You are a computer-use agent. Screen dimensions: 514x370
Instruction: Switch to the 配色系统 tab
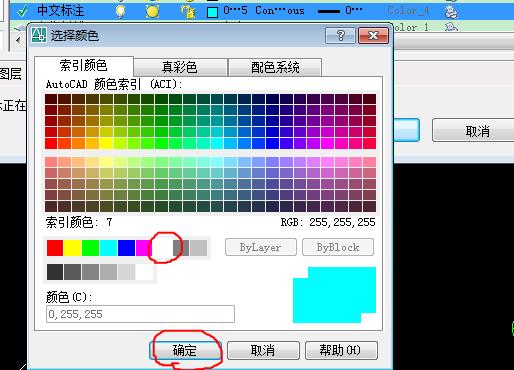click(275, 67)
